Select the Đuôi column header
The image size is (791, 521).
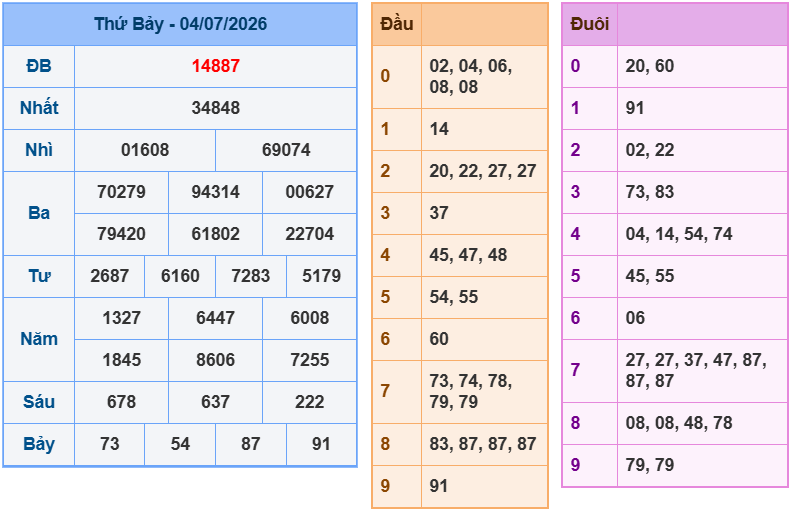pos(589,24)
